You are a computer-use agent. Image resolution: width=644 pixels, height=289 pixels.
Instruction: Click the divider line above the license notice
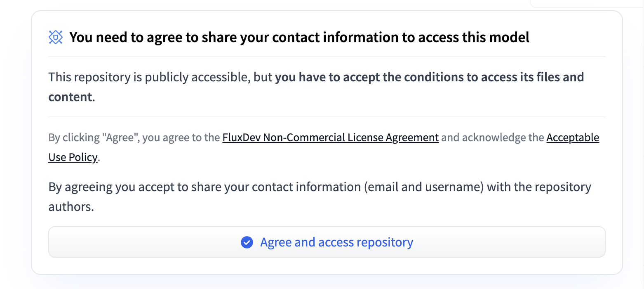327,117
